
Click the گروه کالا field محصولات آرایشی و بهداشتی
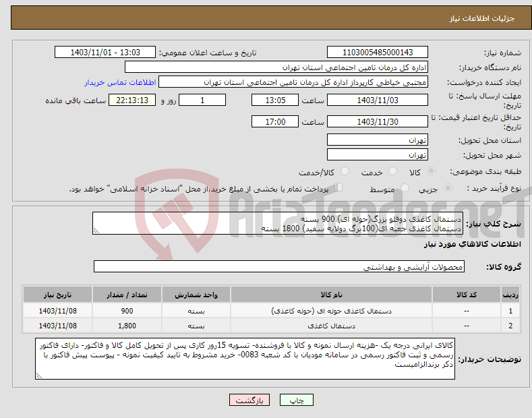[x=279, y=267]
